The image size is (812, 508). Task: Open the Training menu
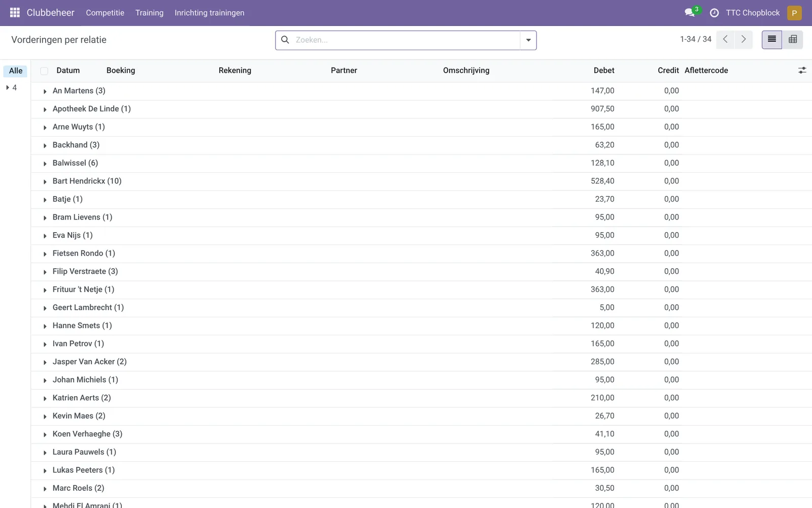click(149, 13)
